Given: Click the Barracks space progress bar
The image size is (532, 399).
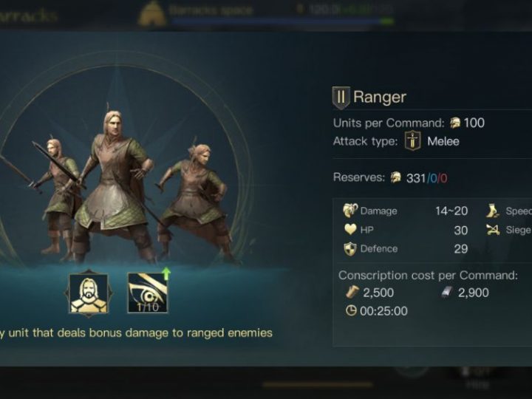Looking at the screenshot, I should point(282,21).
